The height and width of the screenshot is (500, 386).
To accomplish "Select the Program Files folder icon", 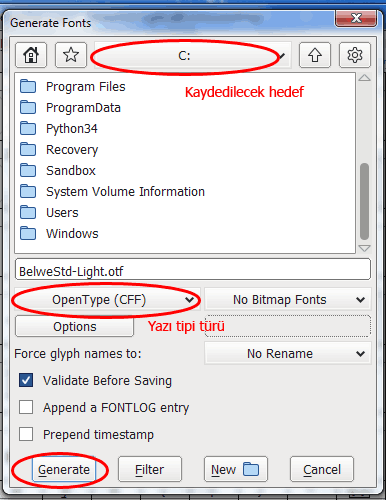I will coord(28,86).
